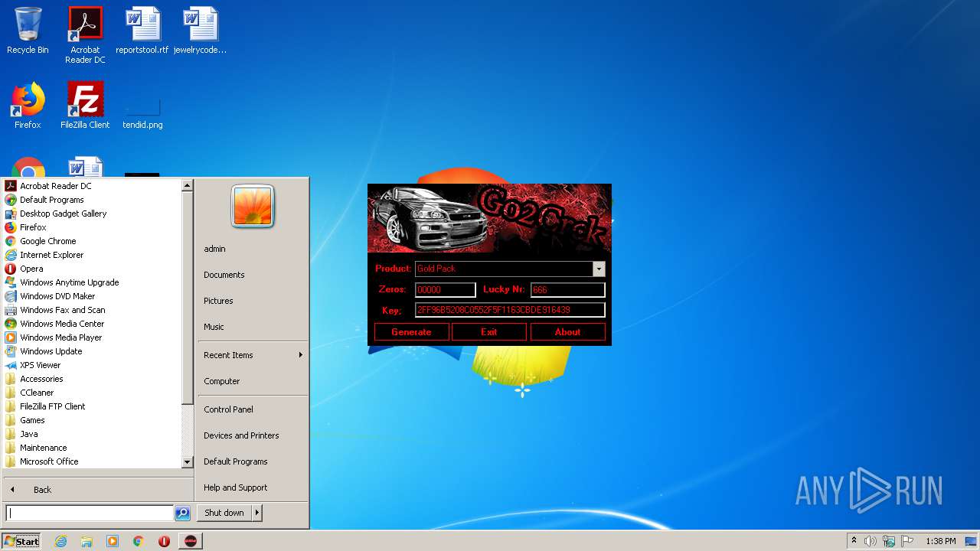Open Opera from the taskbar
Image resolution: width=980 pixels, height=551 pixels.
click(164, 541)
